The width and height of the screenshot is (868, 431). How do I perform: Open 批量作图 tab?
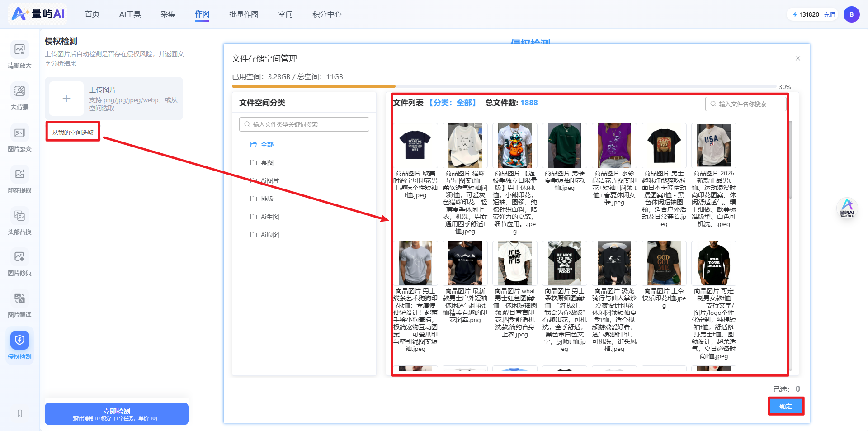[x=244, y=14]
